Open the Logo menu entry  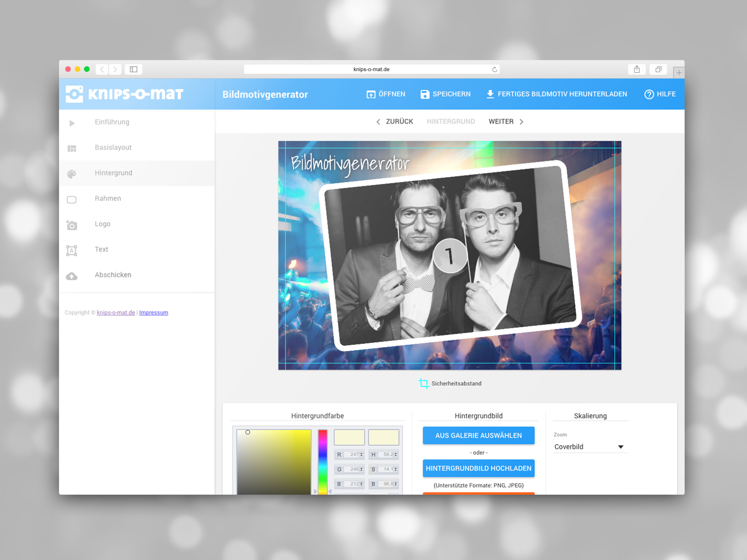click(x=137, y=224)
